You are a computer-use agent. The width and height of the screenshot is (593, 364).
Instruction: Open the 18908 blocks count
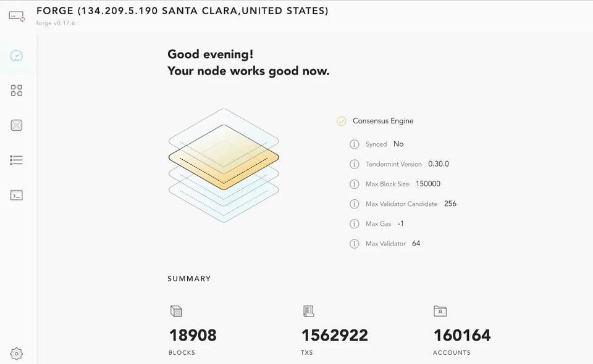click(x=193, y=336)
